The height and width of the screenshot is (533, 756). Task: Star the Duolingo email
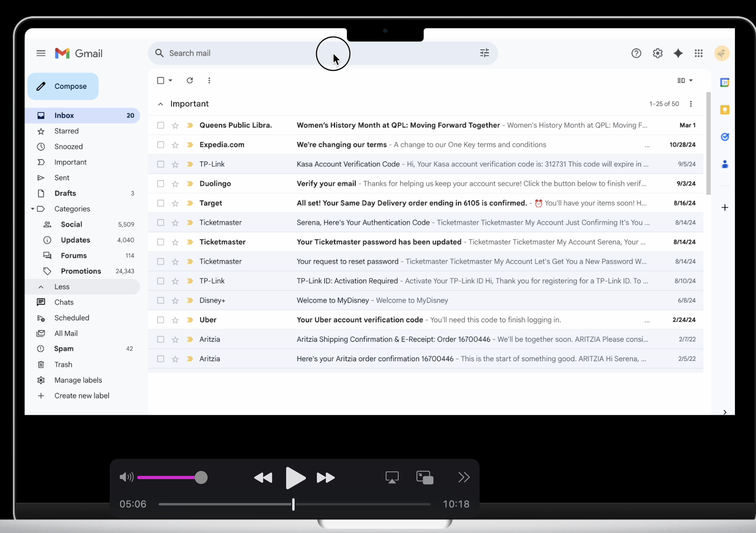(175, 183)
